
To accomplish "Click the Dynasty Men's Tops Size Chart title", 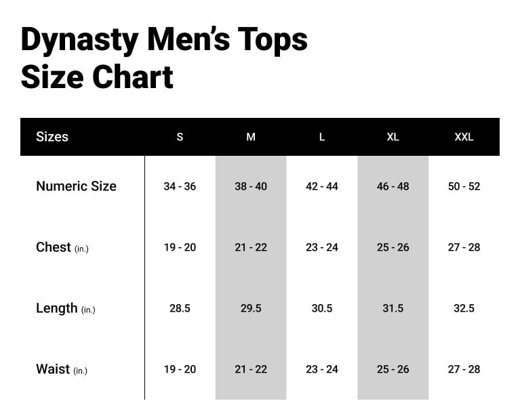I will point(164,58).
